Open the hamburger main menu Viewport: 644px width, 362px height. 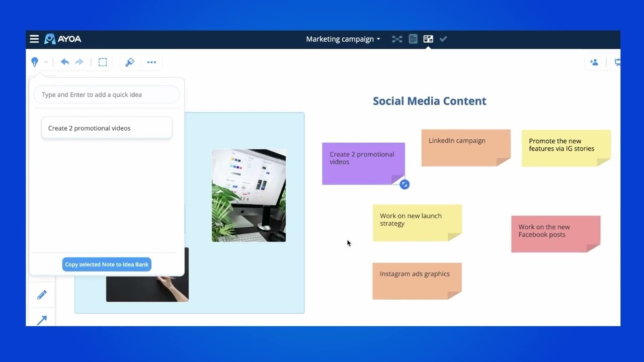(x=34, y=39)
